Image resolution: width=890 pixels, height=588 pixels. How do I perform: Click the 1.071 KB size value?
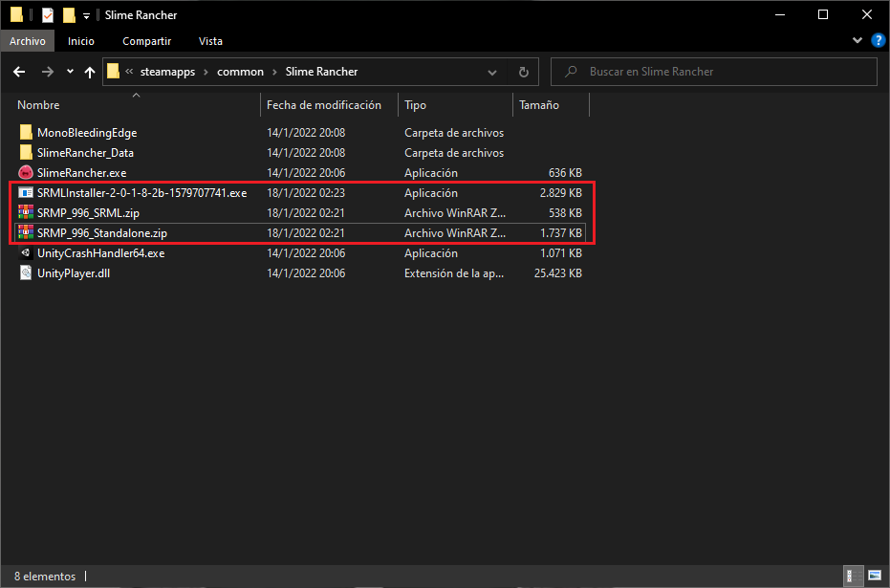point(561,253)
